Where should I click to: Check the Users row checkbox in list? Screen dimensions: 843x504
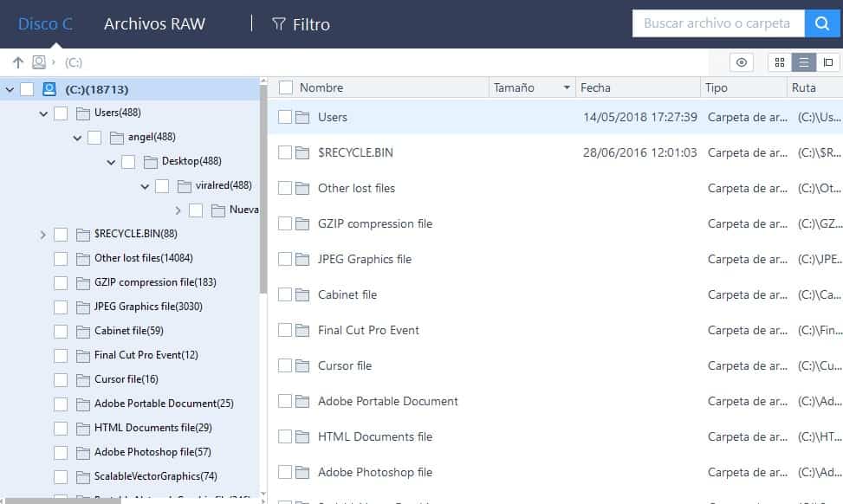pyautogui.click(x=285, y=117)
